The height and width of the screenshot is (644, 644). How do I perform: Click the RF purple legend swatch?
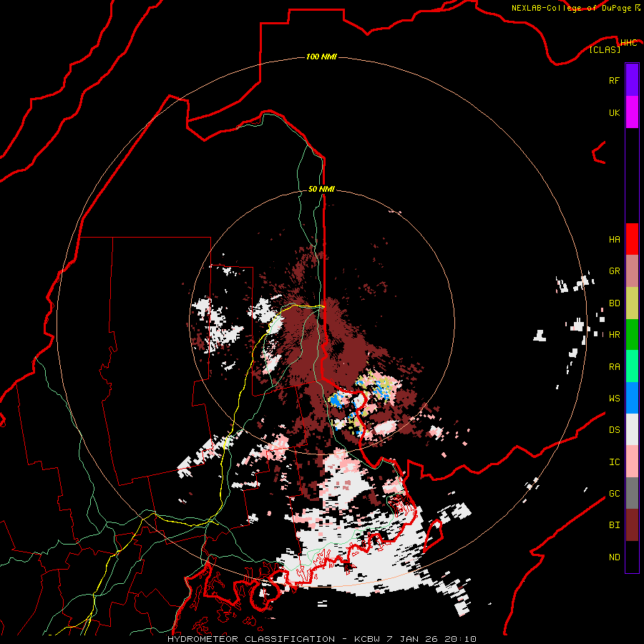[632, 80]
